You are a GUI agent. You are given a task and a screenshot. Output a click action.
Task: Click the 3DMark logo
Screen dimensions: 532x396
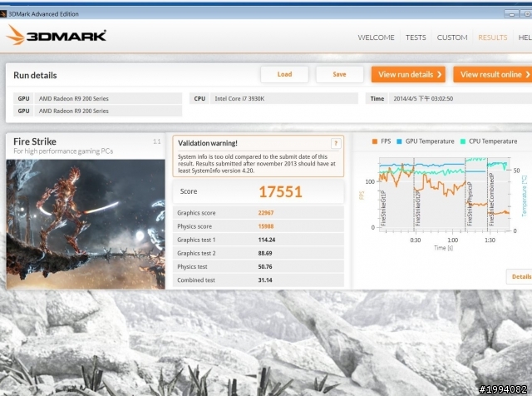click(56, 35)
